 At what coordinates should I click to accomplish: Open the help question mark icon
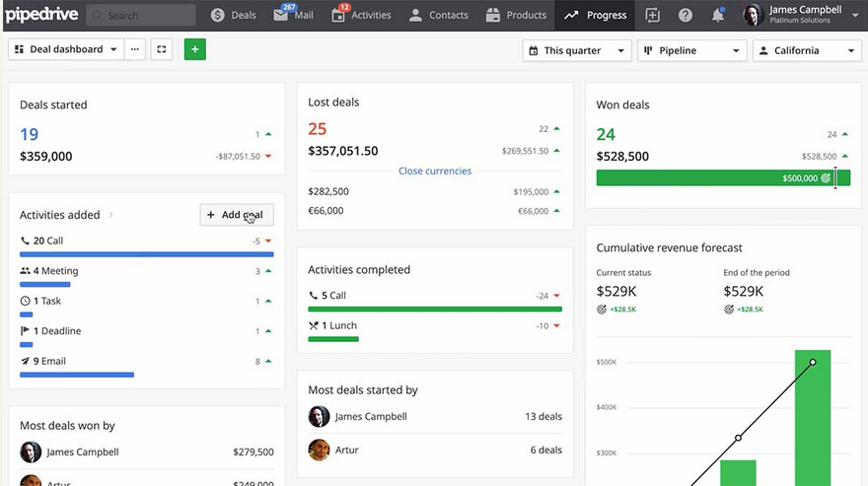686,15
